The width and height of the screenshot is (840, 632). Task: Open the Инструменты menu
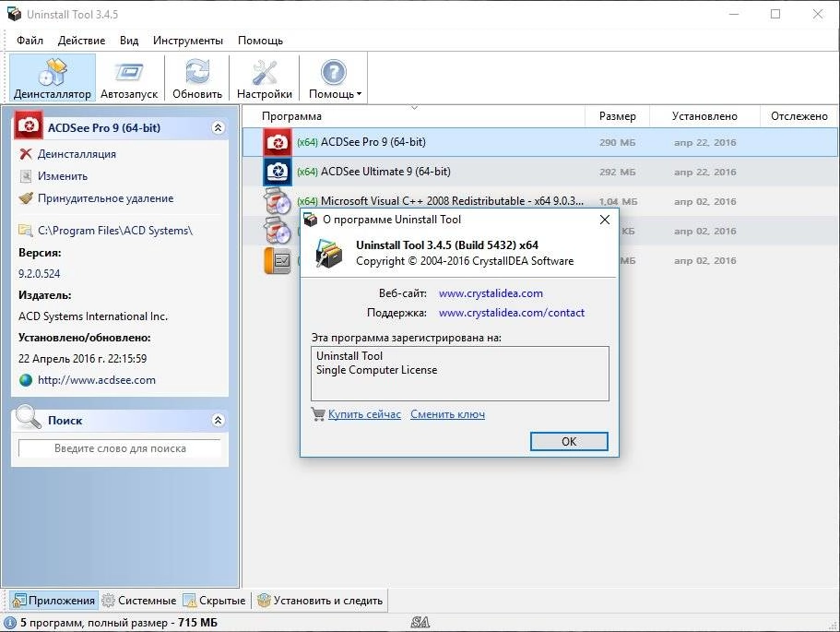[187, 41]
